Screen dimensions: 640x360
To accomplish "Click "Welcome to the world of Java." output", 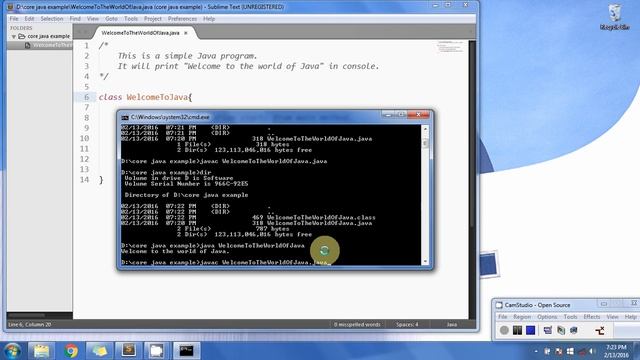I will pyautogui.click(x=175, y=251).
